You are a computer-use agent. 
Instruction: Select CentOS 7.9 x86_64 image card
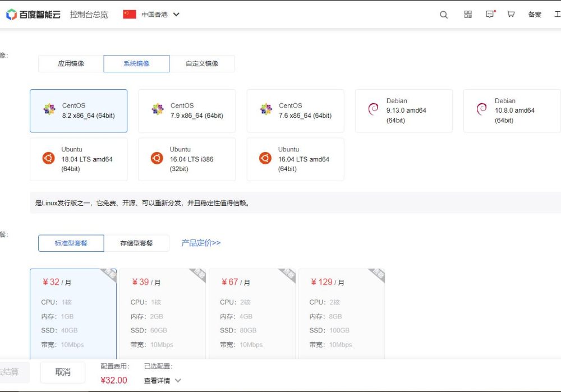(x=187, y=111)
